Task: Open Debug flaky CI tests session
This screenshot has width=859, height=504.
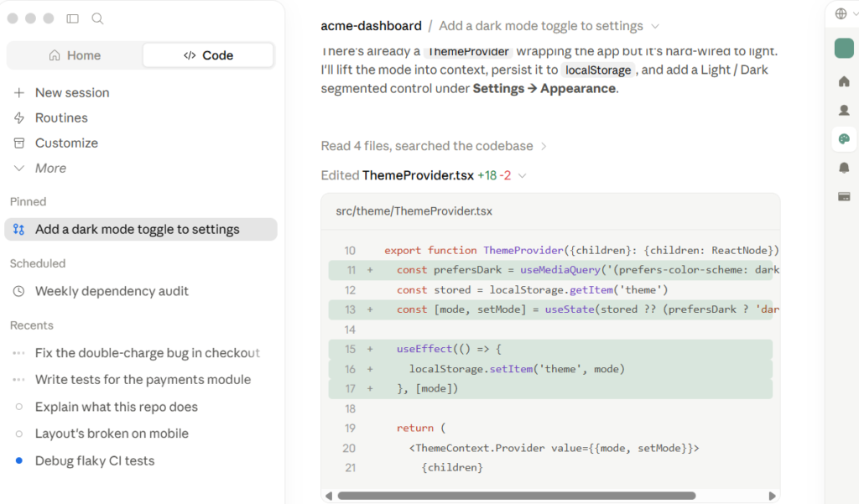Action: point(95,460)
